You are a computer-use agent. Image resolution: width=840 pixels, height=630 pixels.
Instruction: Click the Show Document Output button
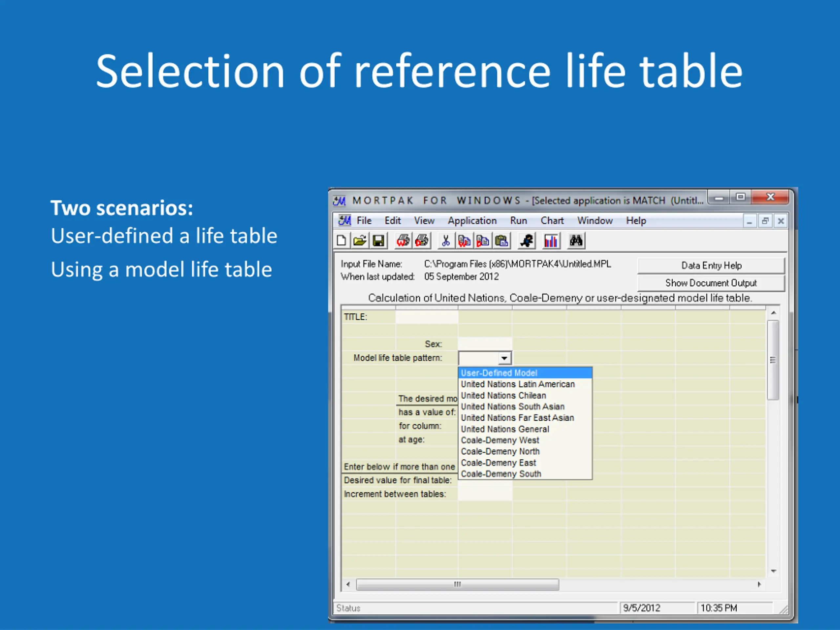(710, 283)
